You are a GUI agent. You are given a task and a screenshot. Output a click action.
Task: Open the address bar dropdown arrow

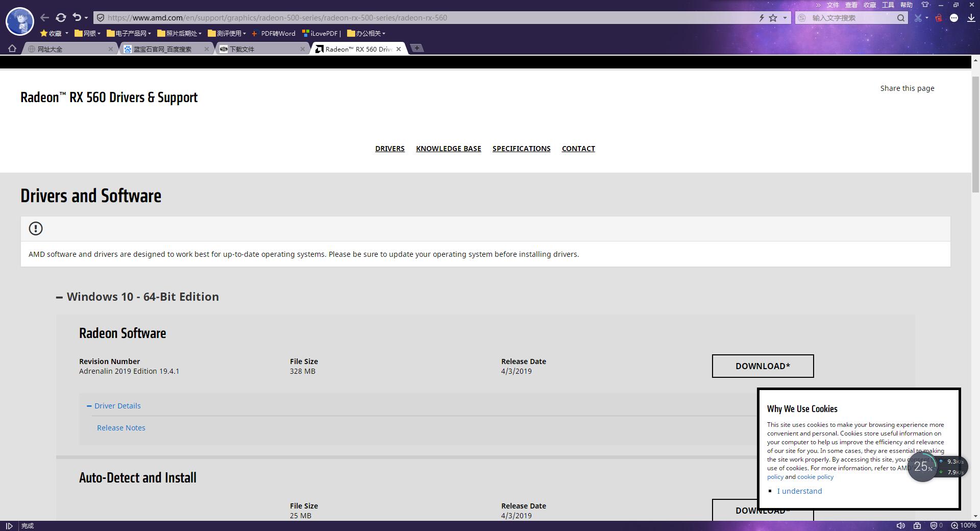[x=785, y=18]
